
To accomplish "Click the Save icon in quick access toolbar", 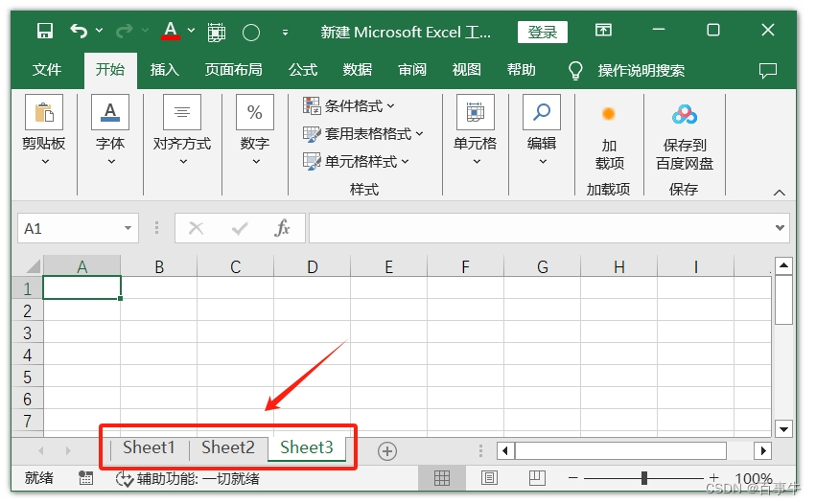I will point(45,32).
